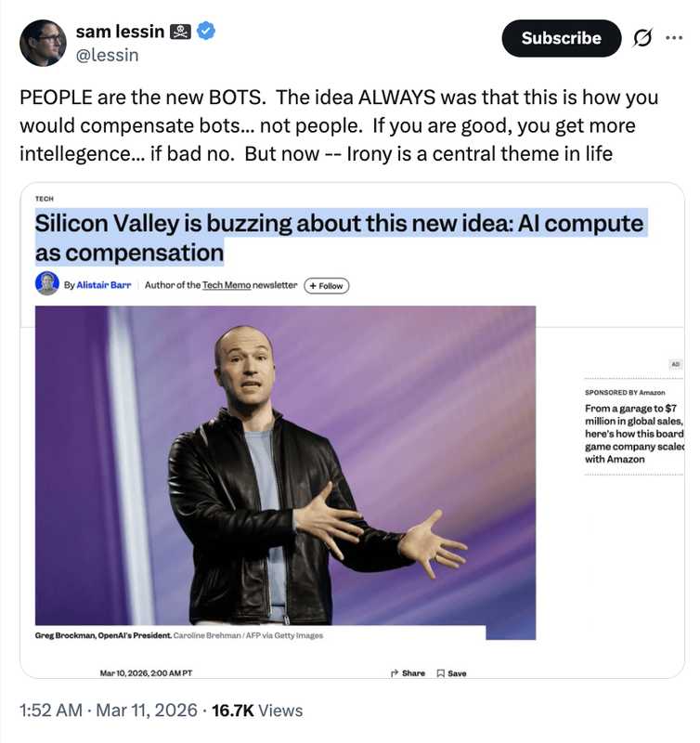
Task: Open the more options ellipsis menu
Action: [675, 38]
